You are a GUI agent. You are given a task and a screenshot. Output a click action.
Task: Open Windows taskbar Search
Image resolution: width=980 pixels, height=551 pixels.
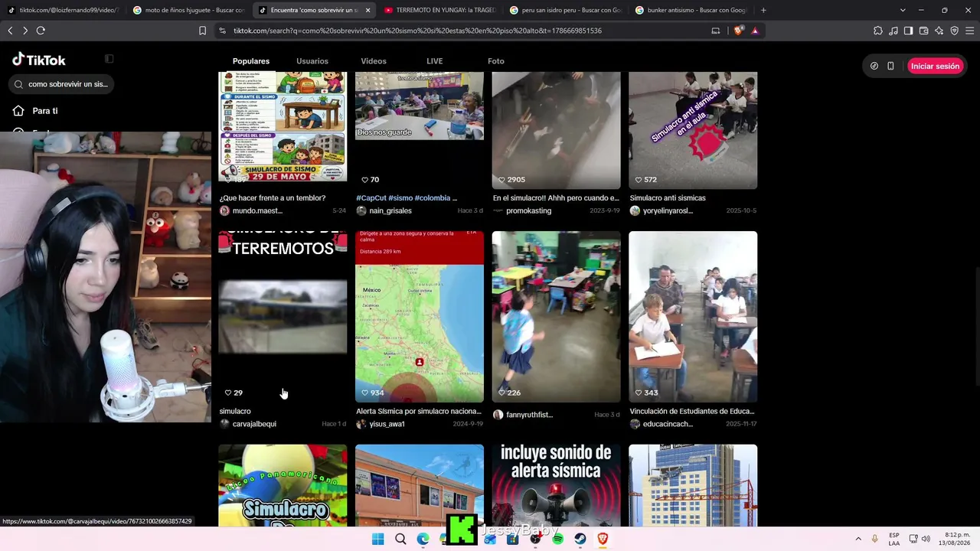pyautogui.click(x=400, y=539)
